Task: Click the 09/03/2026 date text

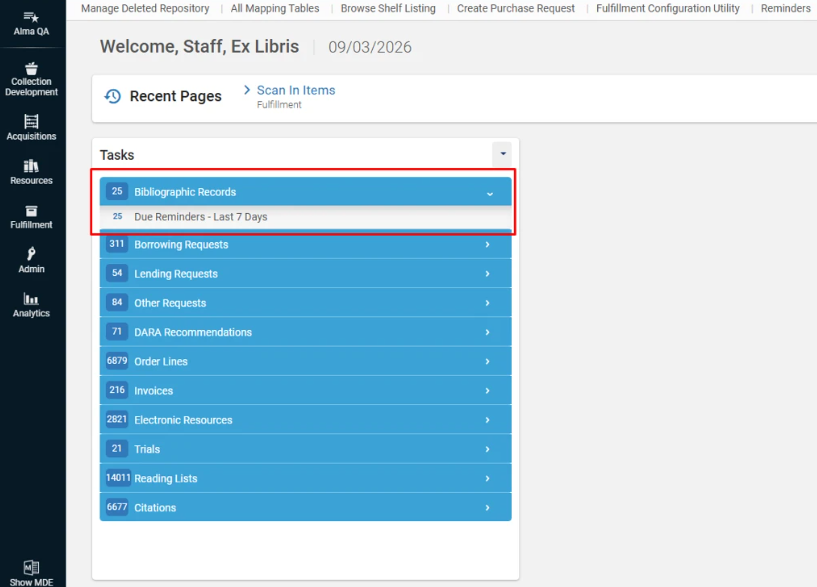Action: tap(370, 47)
